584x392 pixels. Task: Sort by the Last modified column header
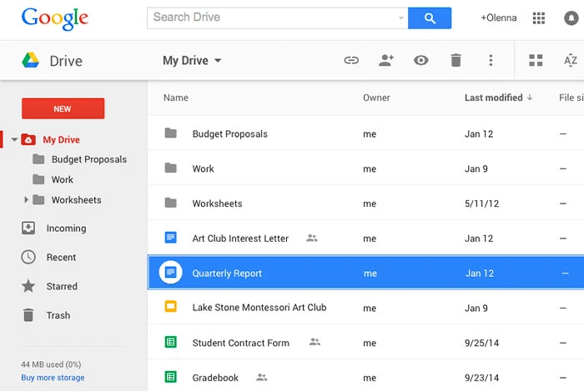click(493, 98)
